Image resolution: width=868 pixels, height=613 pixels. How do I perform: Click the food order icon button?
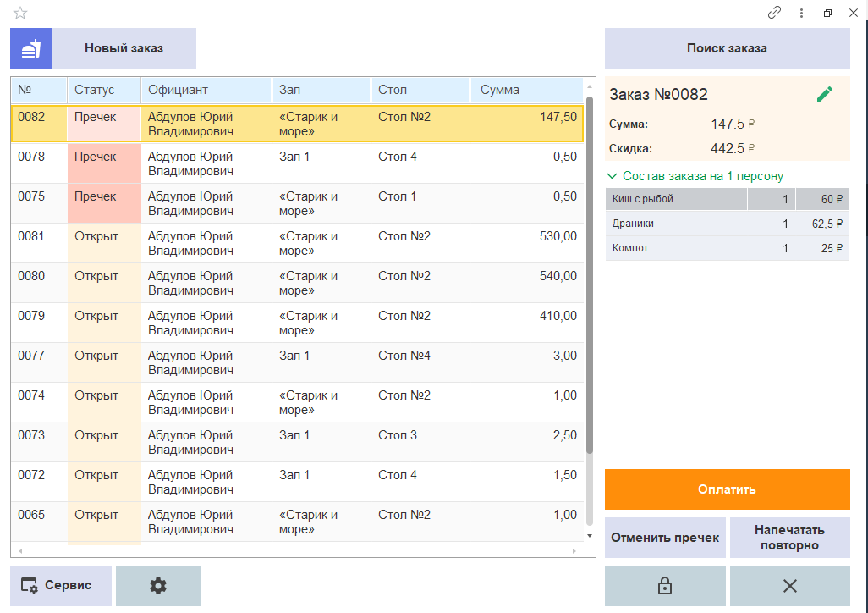click(31, 48)
